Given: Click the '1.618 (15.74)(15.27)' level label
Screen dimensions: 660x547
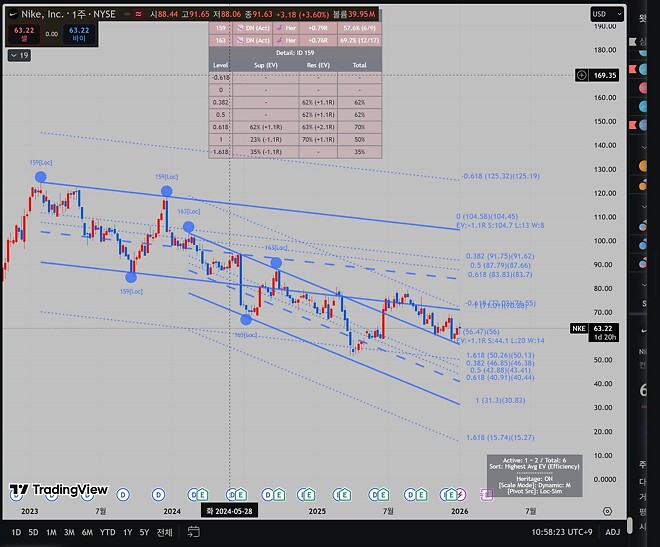Looking at the screenshot, I should [x=500, y=438].
